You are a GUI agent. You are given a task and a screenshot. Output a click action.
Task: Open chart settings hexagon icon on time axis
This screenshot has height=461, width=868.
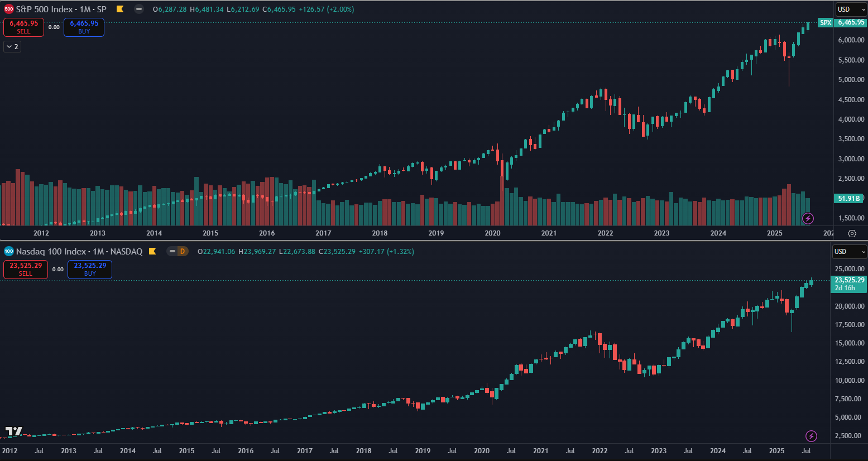coord(852,233)
